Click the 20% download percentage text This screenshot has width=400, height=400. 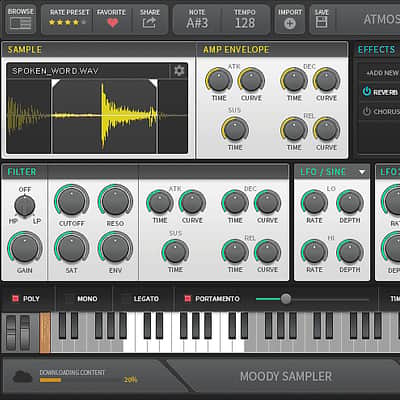tap(130, 380)
